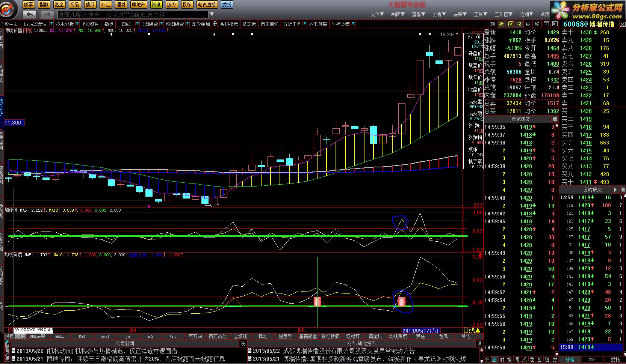Open the 查看 menu
The width and height of the screenshot is (626, 364).
pos(418,14)
